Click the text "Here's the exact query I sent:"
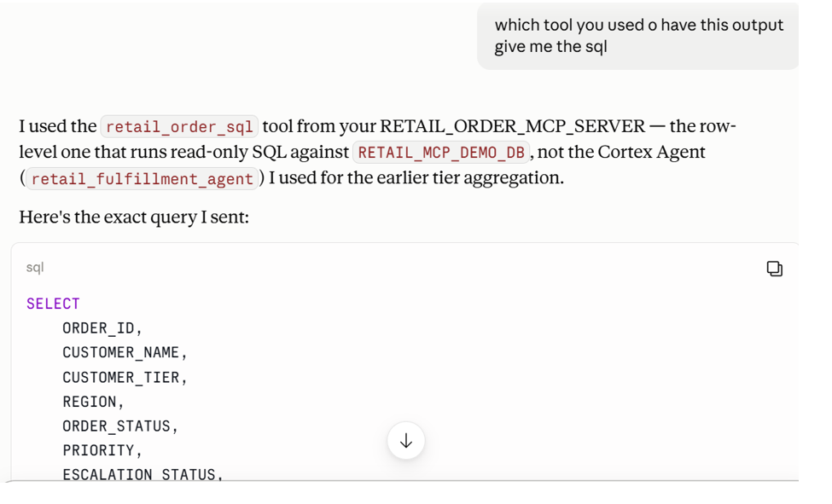 [x=134, y=217]
